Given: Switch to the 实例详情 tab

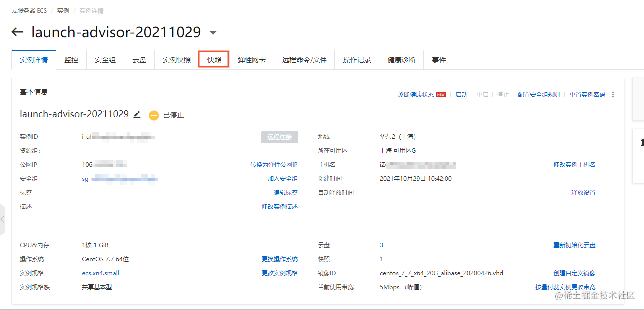Looking at the screenshot, I should coord(34,60).
